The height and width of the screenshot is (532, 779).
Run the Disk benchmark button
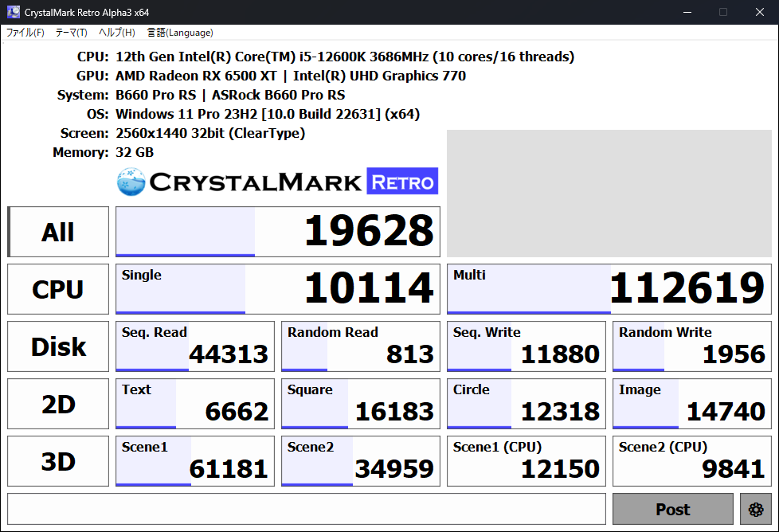point(58,346)
